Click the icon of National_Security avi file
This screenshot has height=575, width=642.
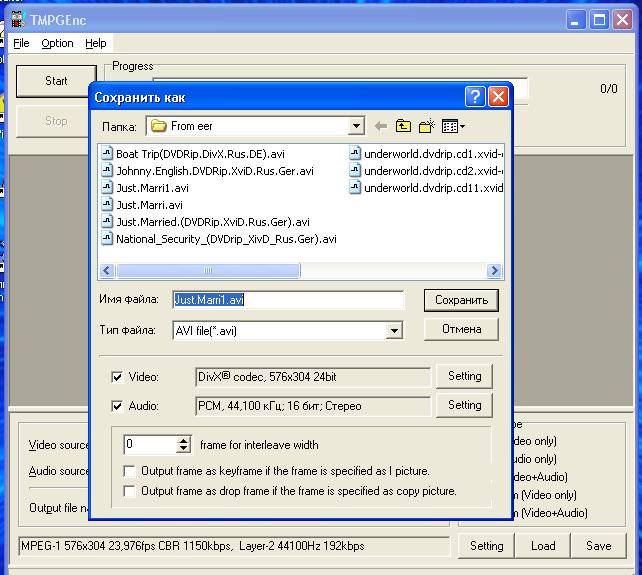pyautogui.click(x=107, y=238)
